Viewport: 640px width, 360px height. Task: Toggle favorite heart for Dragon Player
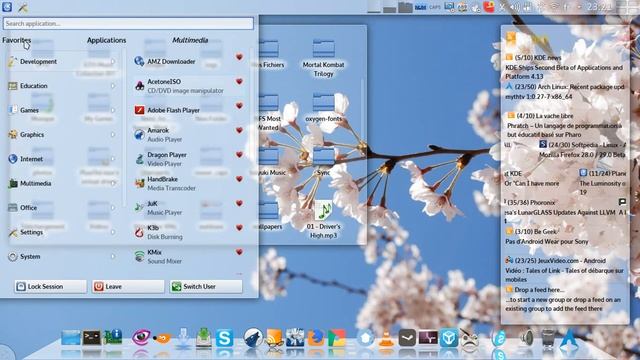coord(240,155)
